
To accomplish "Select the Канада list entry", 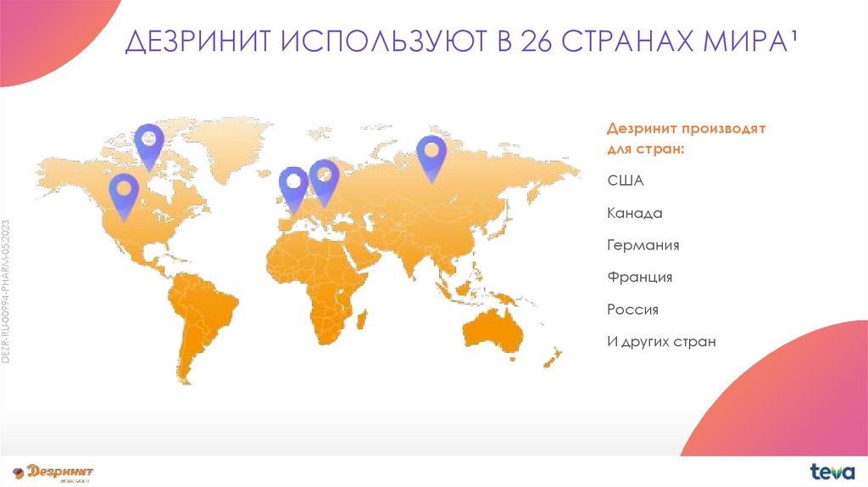I will tap(634, 213).
